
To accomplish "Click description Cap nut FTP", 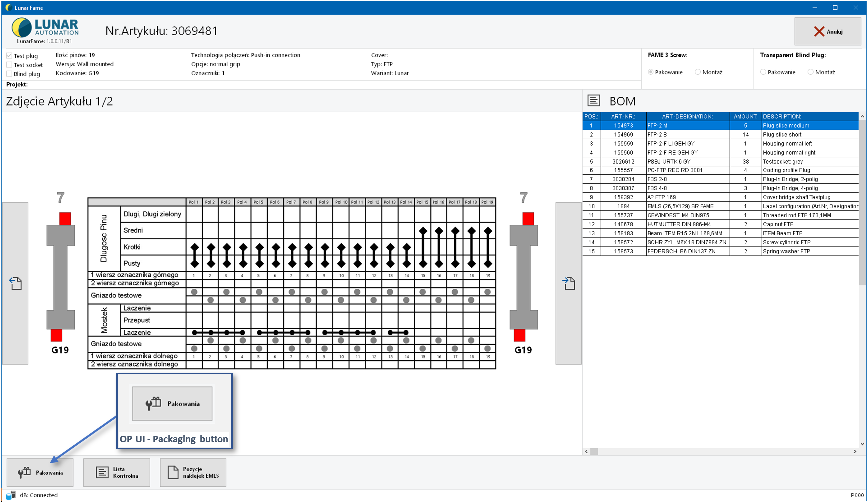I will pos(810,224).
